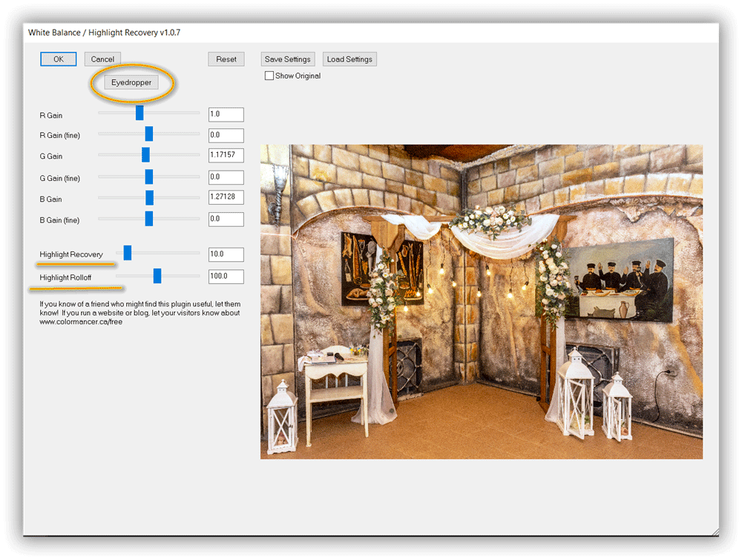Adjust the B Gain (fine) slider

pos(148,218)
